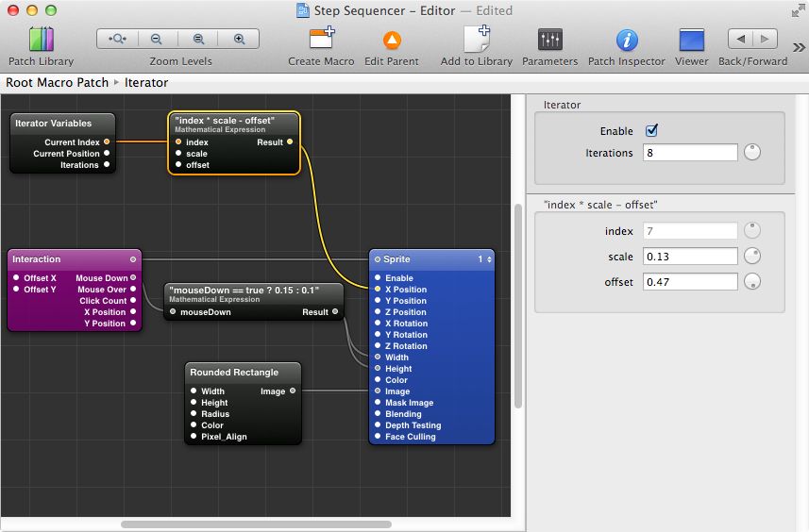This screenshot has width=809, height=532.
Task: Click the Mouse Down output port
Action: [x=133, y=278]
